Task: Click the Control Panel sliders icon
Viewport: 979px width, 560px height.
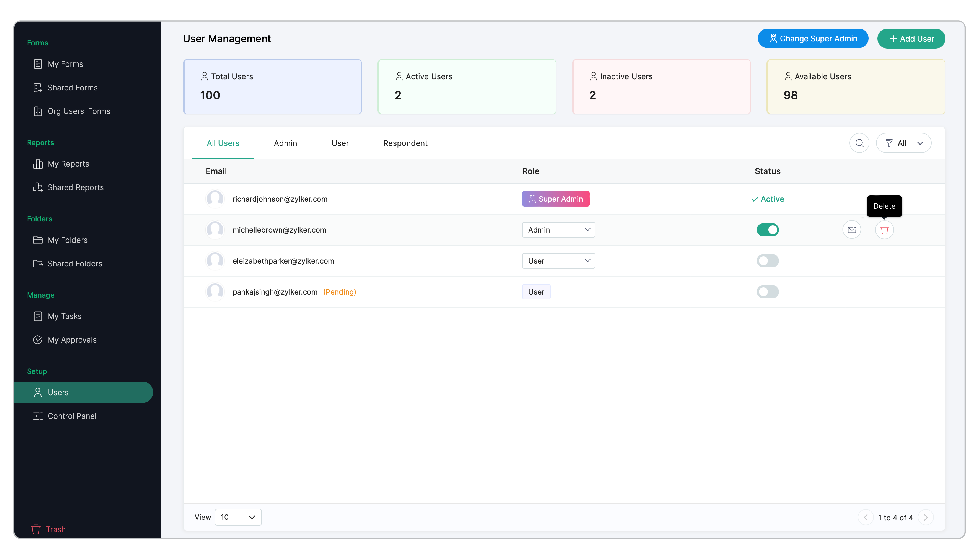Action: pyautogui.click(x=38, y=416)
